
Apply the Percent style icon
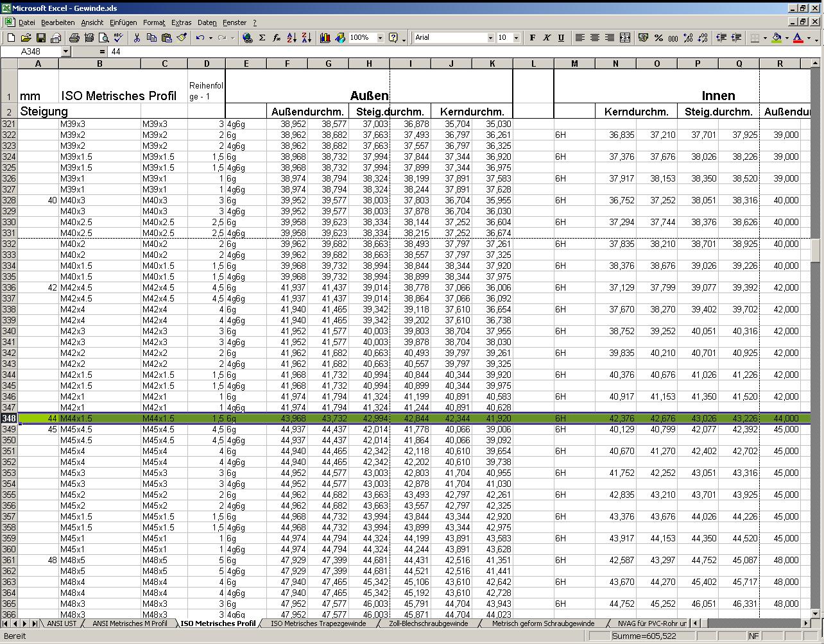click(x=658, y=38)
